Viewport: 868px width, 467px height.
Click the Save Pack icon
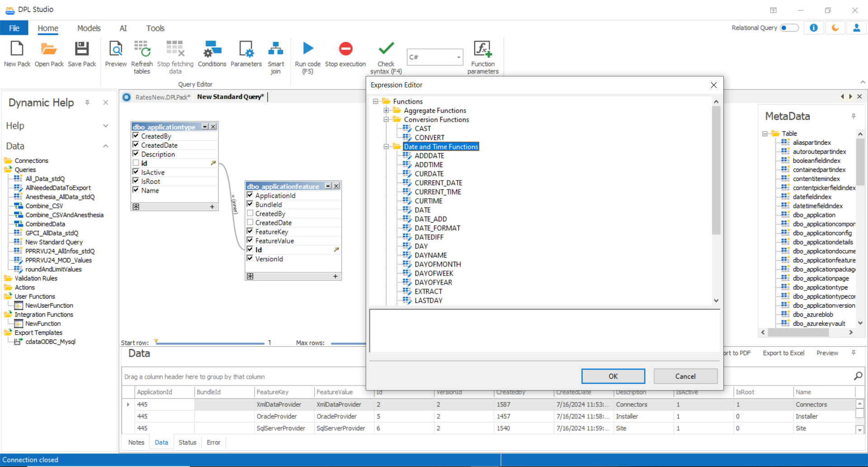[x=82, y=49]
